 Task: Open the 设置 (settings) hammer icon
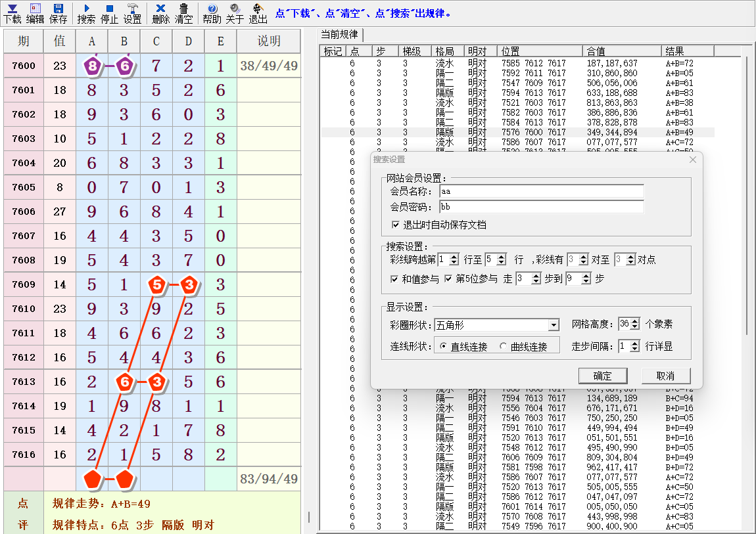click(133, 14)
